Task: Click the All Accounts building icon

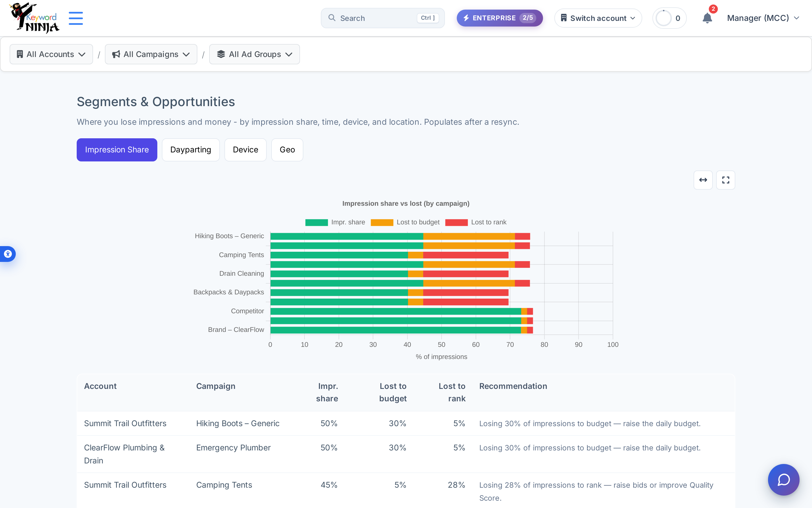Action: (20, 54)
